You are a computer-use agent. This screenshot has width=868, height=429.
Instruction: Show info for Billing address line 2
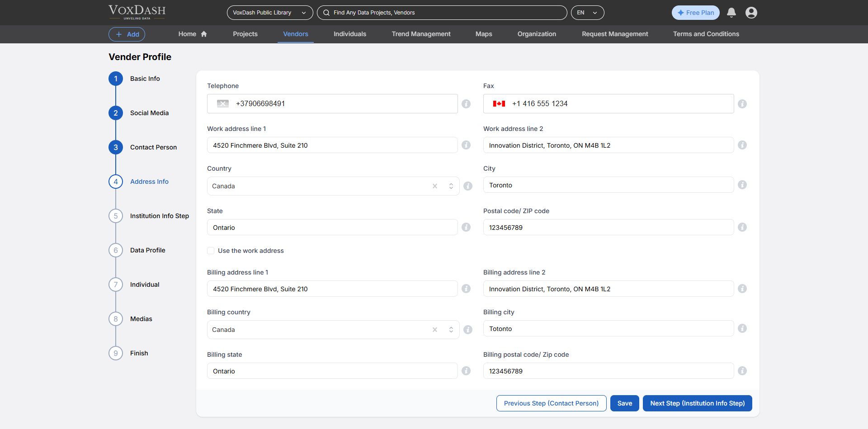pyautogui.click(x=742, y=289)
